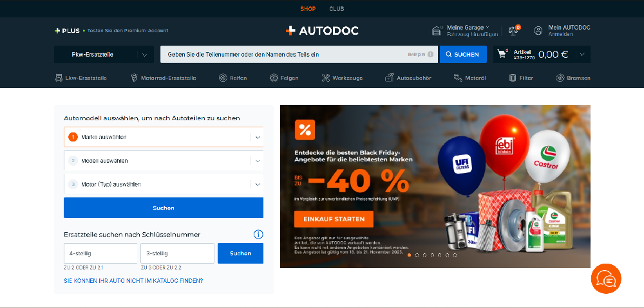Click the Felgen rim icon
The width and height of the screenshot is (644, 308).
pyautogui.click(x=274, y=78)
